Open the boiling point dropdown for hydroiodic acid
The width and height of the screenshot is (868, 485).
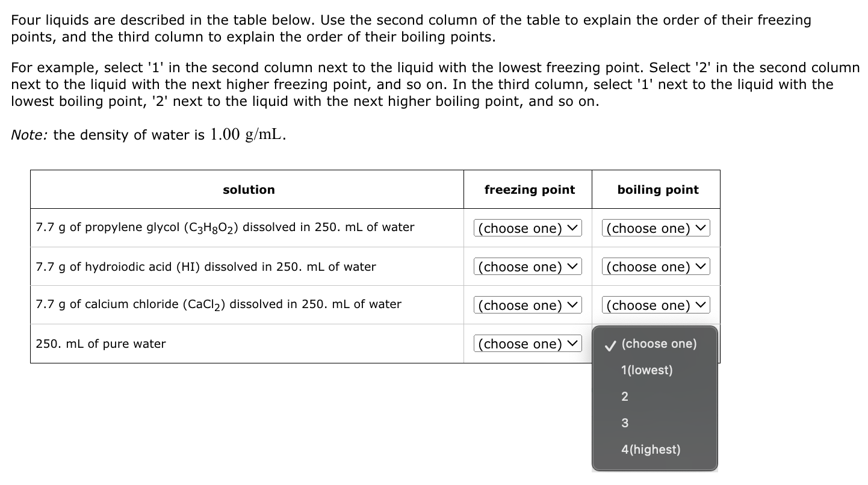pyautogui.click(x=656, y=267)
